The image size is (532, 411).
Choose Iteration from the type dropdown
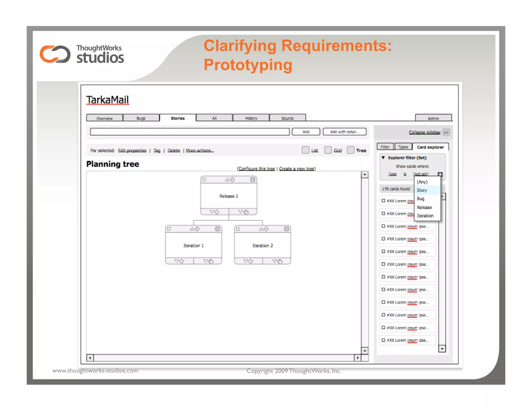427,216
